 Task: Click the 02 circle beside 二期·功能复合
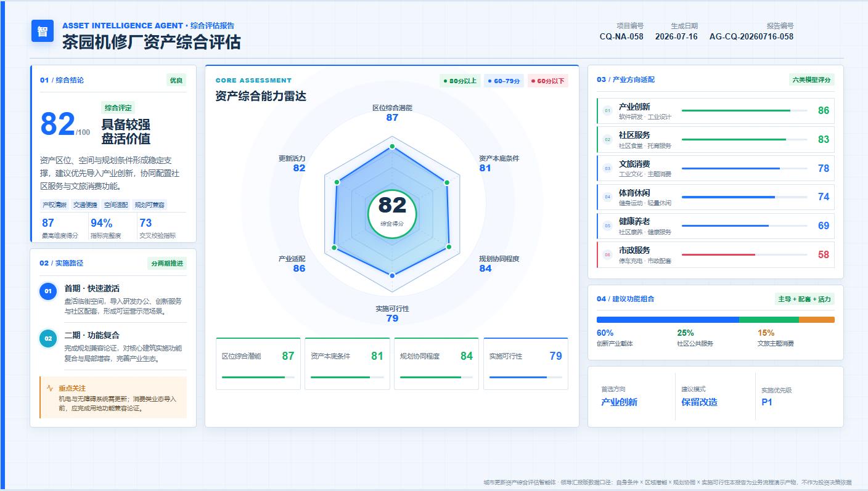[48, 338]
